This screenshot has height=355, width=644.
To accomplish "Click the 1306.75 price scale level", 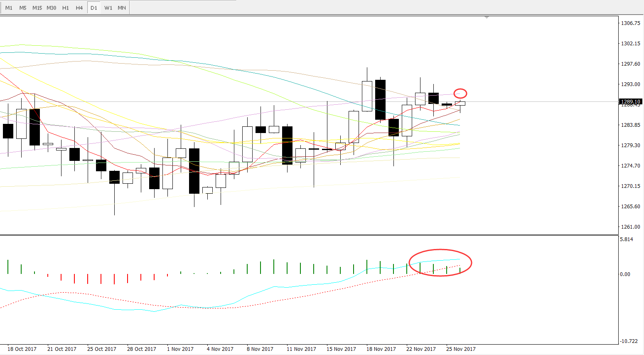I will [630, 23].
